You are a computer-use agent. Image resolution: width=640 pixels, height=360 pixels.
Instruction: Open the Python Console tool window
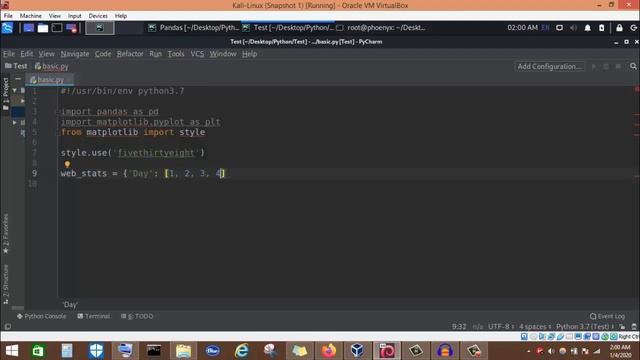click(x=42, y=316)
